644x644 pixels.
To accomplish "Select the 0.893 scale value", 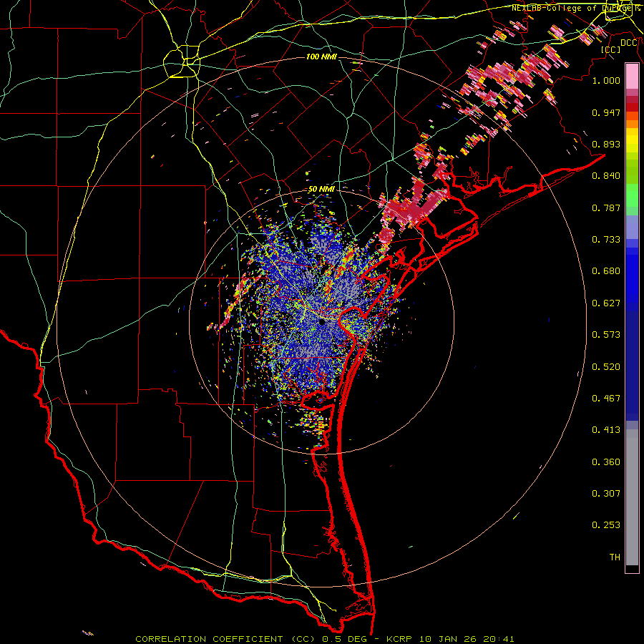I will click(606, 144).
